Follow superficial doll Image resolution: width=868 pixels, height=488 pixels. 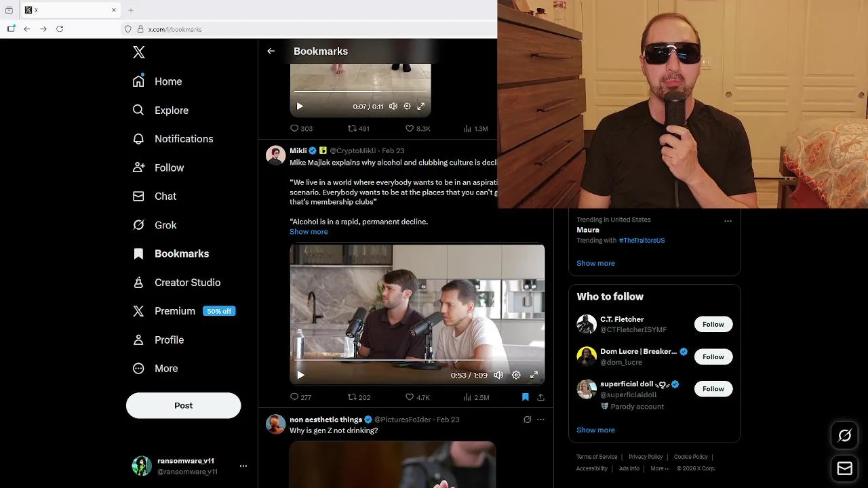713,389
